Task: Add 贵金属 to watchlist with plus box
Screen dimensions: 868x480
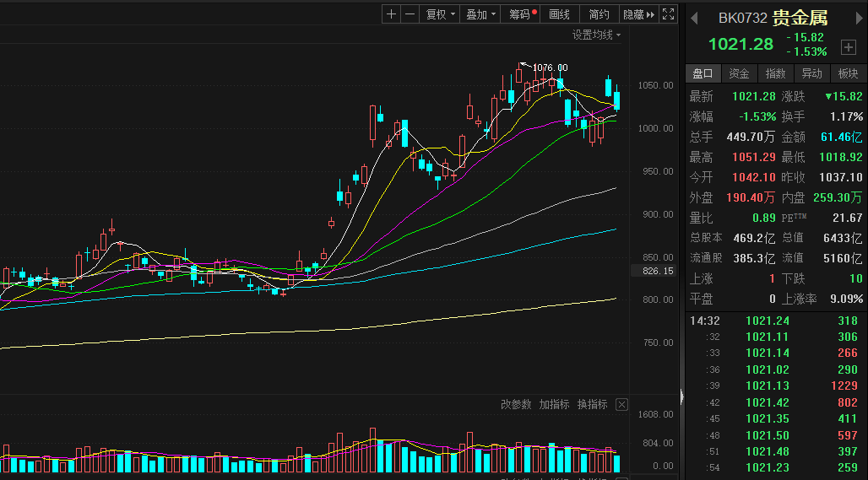Action: (848, 46)
